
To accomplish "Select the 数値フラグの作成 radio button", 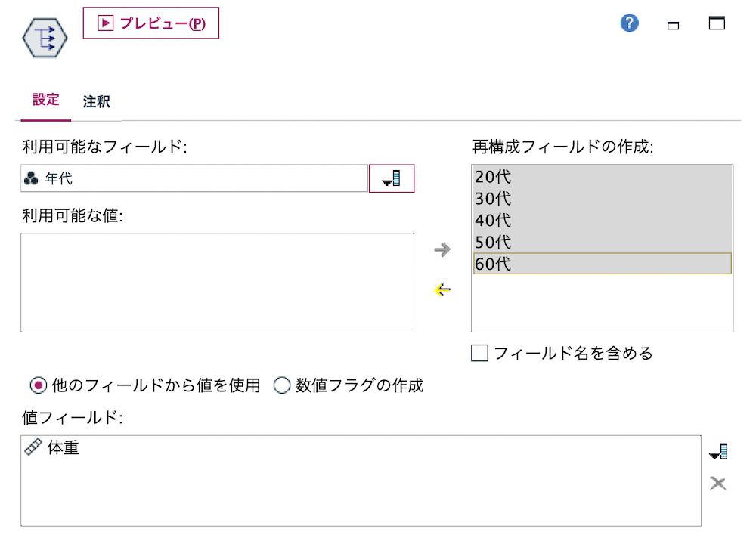I will [x=282, y=385].
